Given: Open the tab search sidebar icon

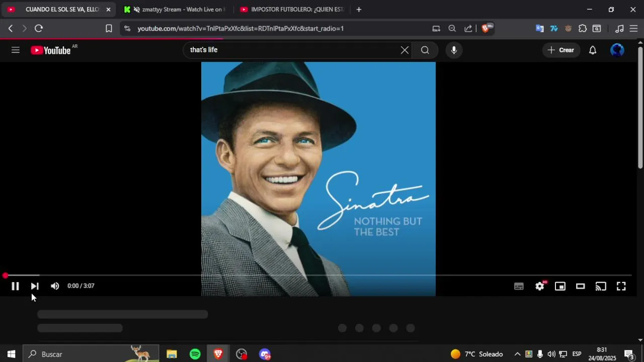Looking at the screenshot, I should click(597, 29).
